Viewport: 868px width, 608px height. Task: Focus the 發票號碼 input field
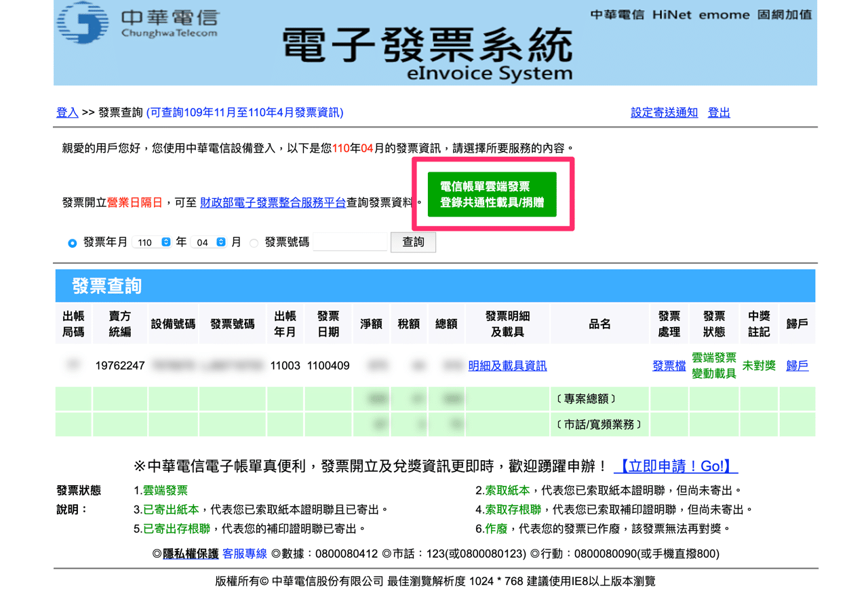(x=350, y=242)
